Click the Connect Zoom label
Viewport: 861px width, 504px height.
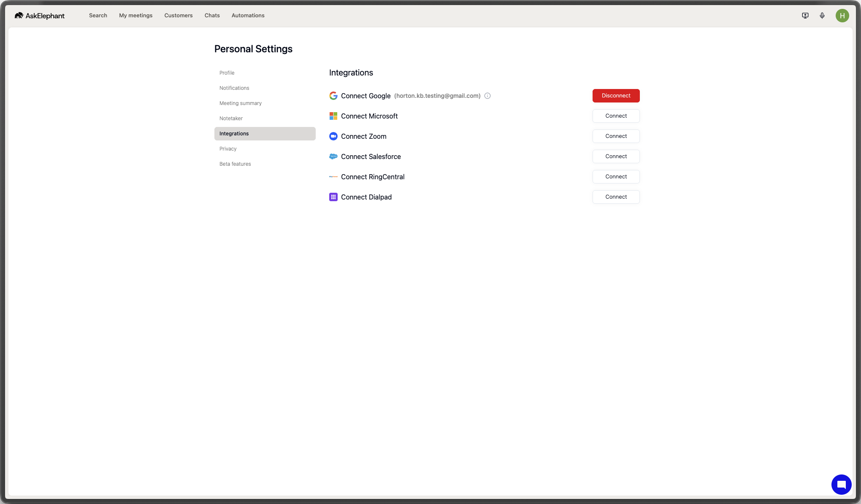pyautogui.click(x=364, y=136)
